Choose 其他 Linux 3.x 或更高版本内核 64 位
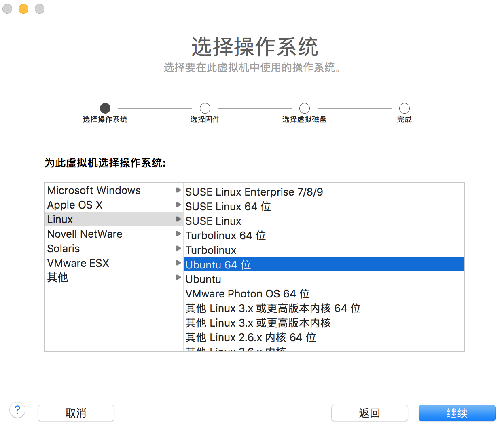504x426 pixels. coord(324,308)
